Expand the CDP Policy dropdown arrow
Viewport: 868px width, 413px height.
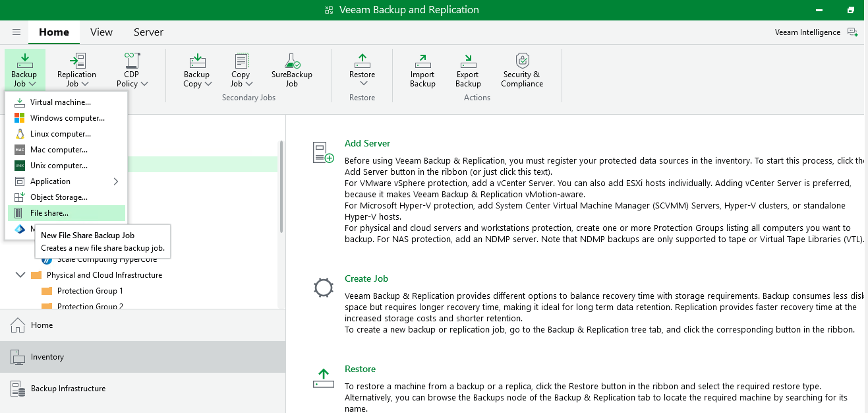[x=144, y=84]
